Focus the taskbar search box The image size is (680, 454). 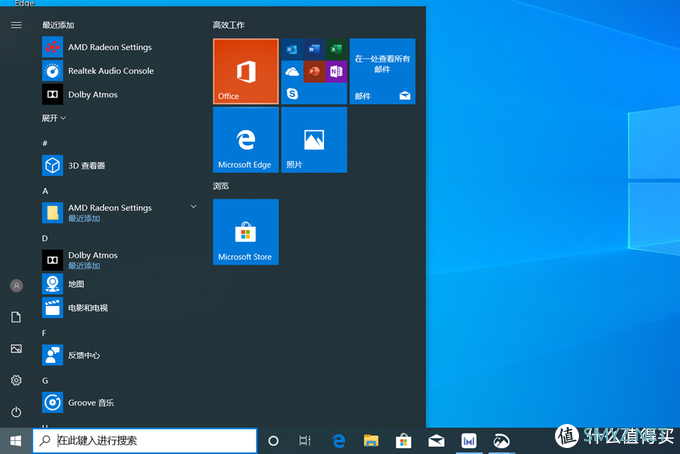(145, 441)
